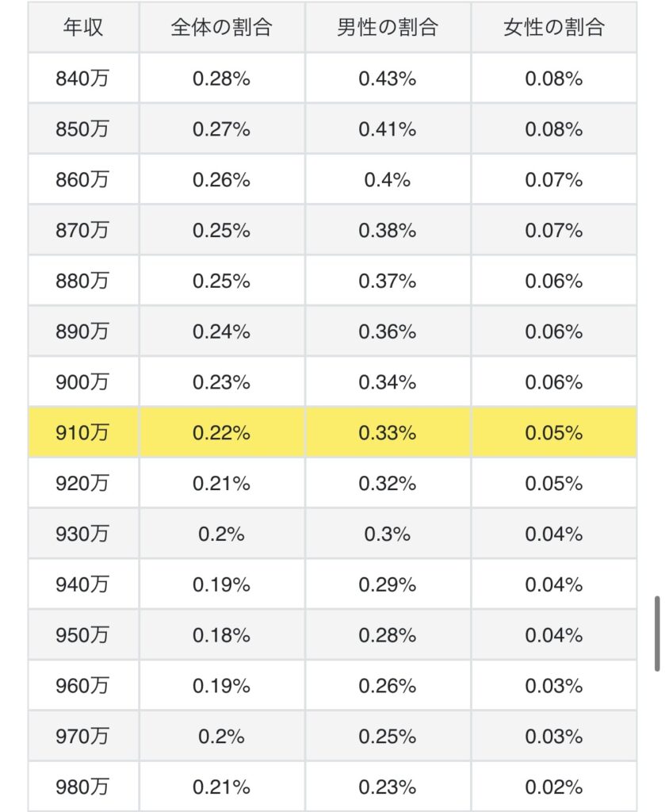Click the highlighted 0.33% cell
Screen dimensions: 665x812
point(388,432)
